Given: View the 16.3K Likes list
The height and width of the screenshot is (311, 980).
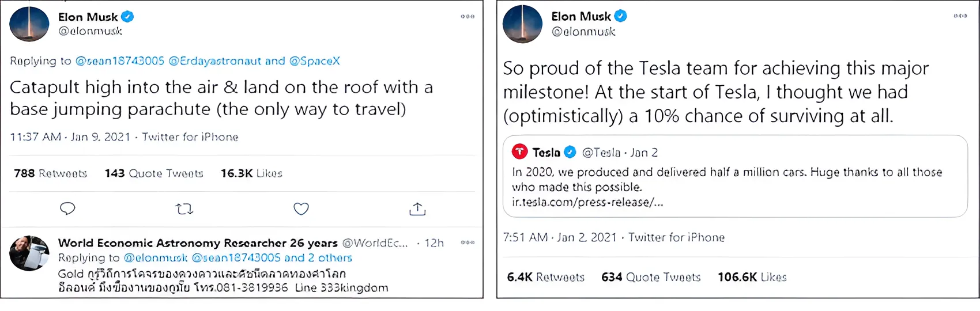Looking at the screenshot, I should click(251, 173).
